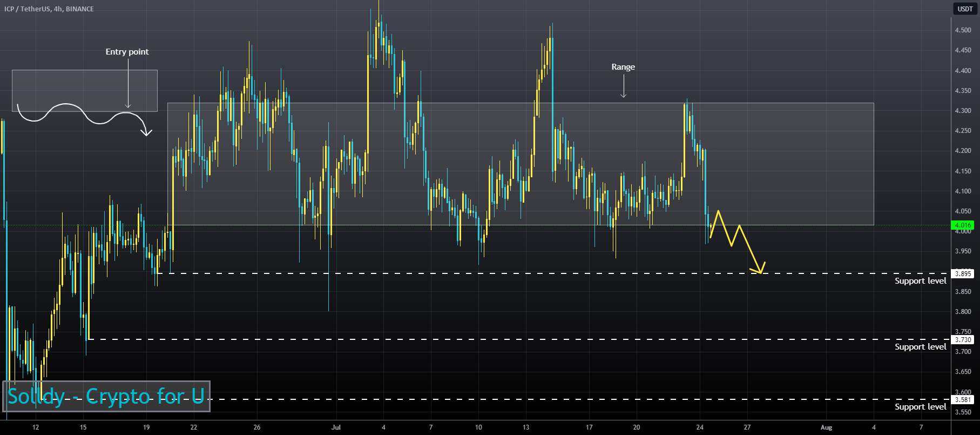980x435 pixels.
Task: Click the 3.895 support price tag
Action: (x=963, y=273)
